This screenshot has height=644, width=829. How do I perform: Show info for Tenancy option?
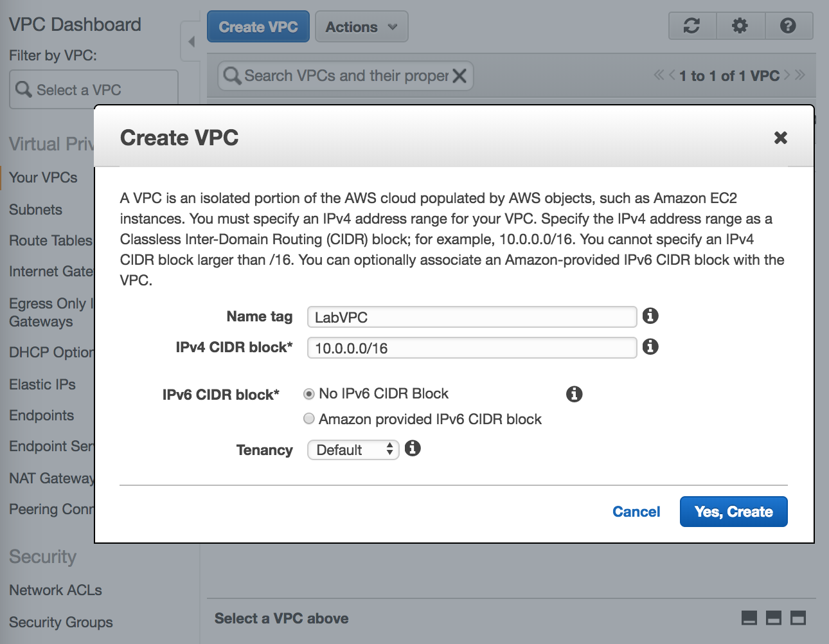(x=413, y=448)
